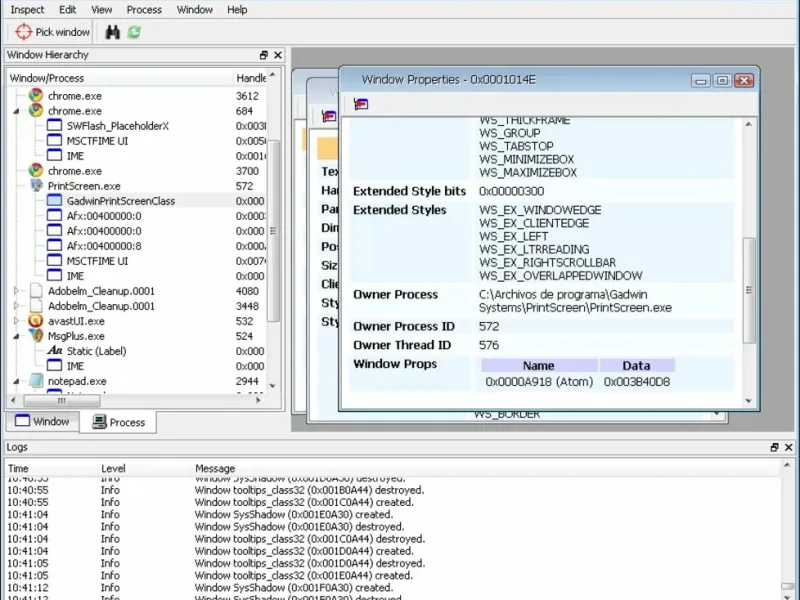
Task: Sort by the Window/Process column header
Action: point(120,78)
